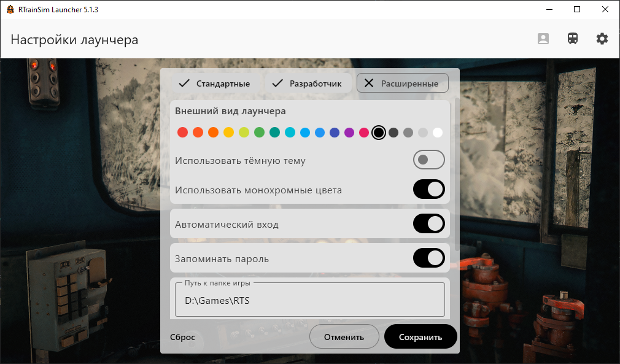
Task: Select the light blue color swatch
Action: (305, 133)
